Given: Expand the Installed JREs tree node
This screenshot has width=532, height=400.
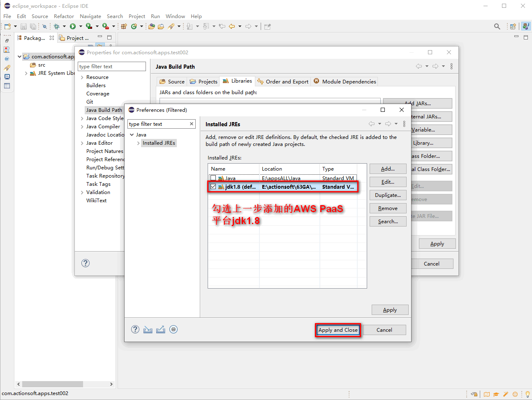Looking at the screenshot, I should (138, 143).
